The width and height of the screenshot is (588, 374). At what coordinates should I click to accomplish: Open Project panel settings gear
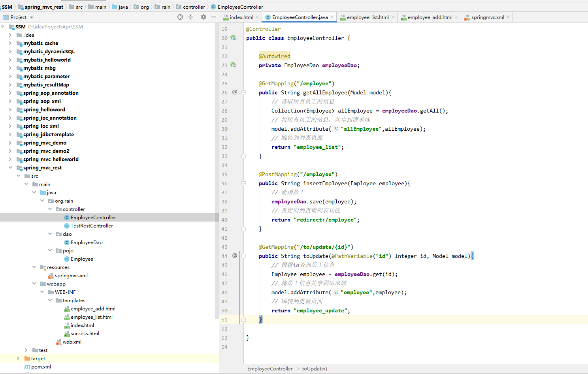pyautogui.click(x=204, y=17)
